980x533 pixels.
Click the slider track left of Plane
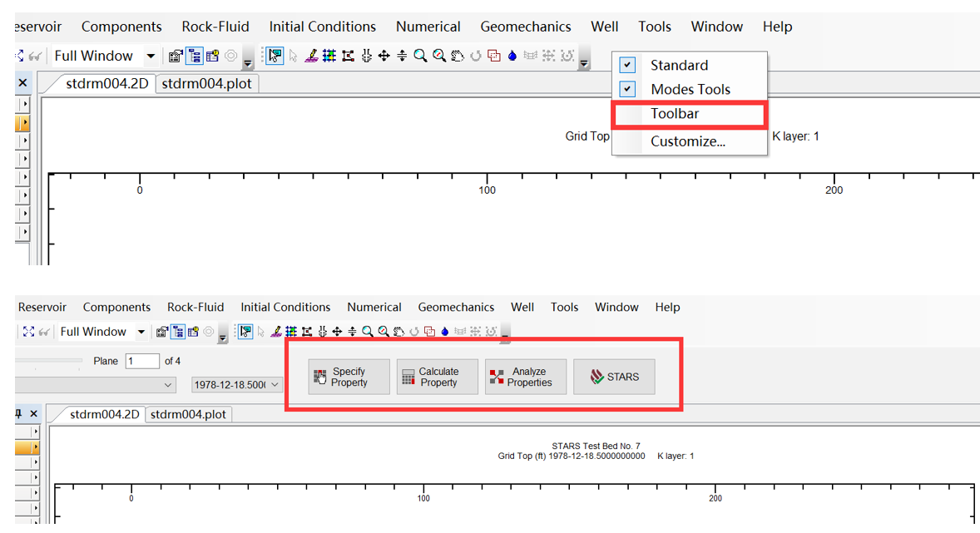(48, 361)
